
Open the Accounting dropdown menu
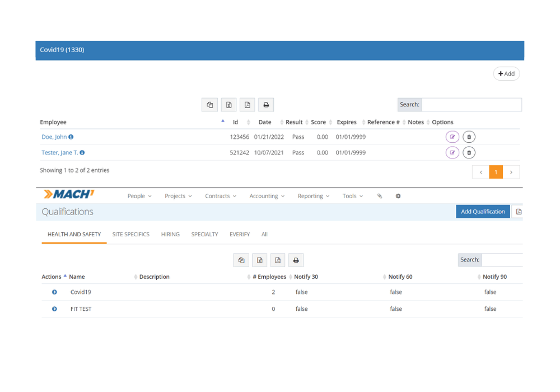(x=267, y=196)
